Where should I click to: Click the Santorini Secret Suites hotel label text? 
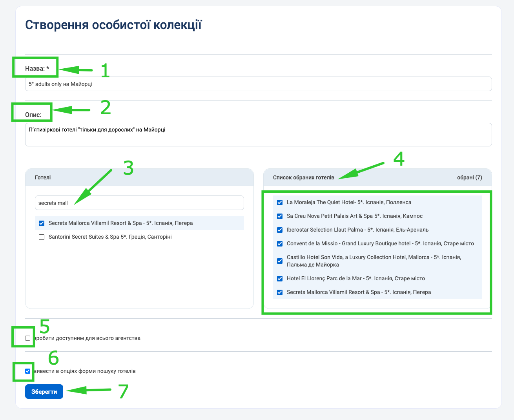coord(110,237)
